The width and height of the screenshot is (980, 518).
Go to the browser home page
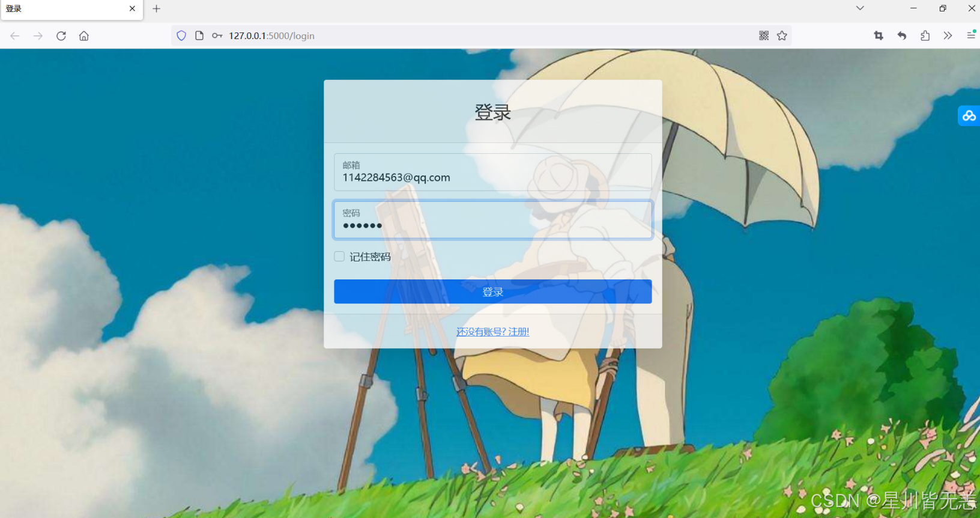pyautogui.click(x=84, y=36)
